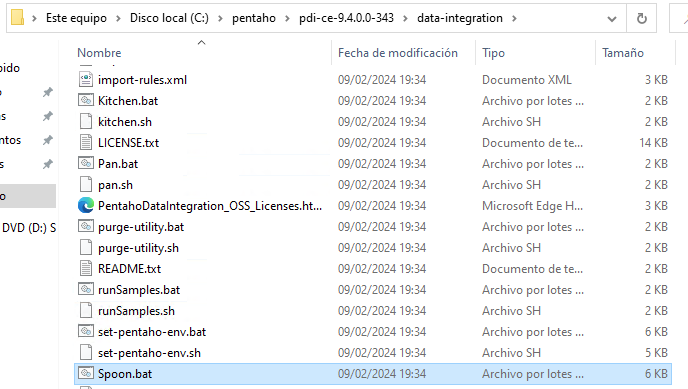Screen dimensions: 688x389
Task: Navigate to the pdi-ce-9.4.0.0-343 breadcrumb folder
Action: point(346,18)
